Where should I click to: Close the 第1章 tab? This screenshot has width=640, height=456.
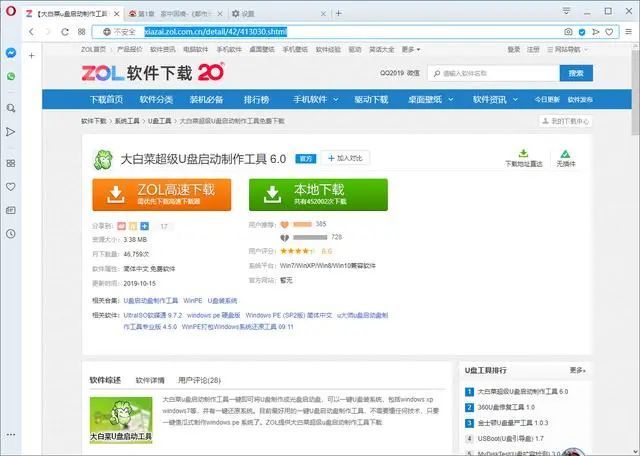point(220,13)
